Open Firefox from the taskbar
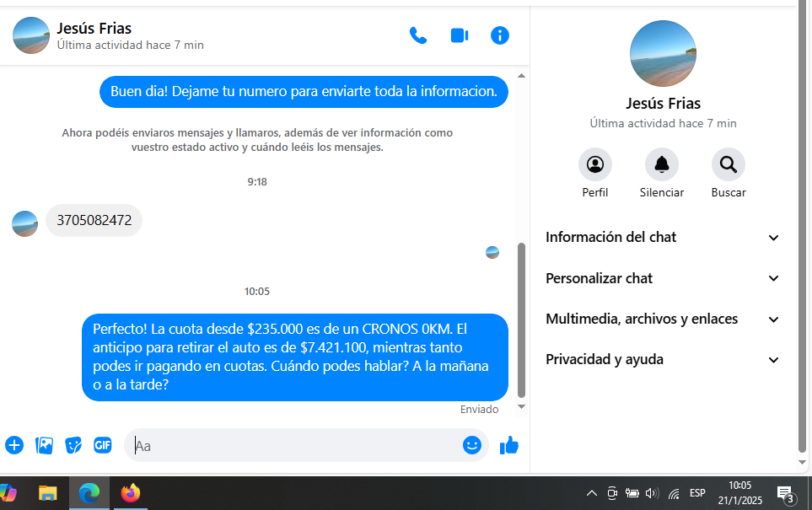The width and height of the screenshot is (812, 510). point(131,493)
